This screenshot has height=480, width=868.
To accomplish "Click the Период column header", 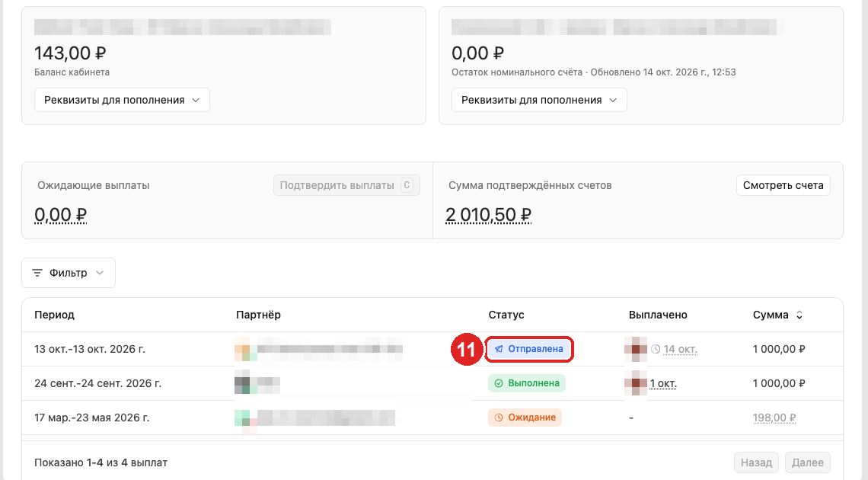I will [x=54, y=315].
